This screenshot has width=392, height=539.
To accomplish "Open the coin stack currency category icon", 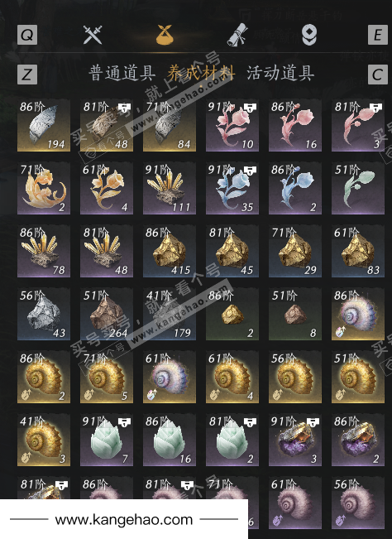I will coord(309,35).
